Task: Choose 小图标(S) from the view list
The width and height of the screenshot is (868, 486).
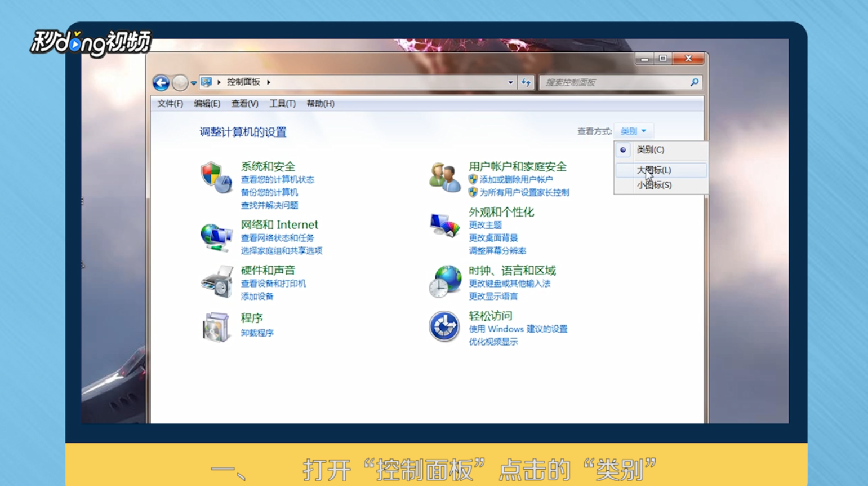Action: click(x=653, y=185)
